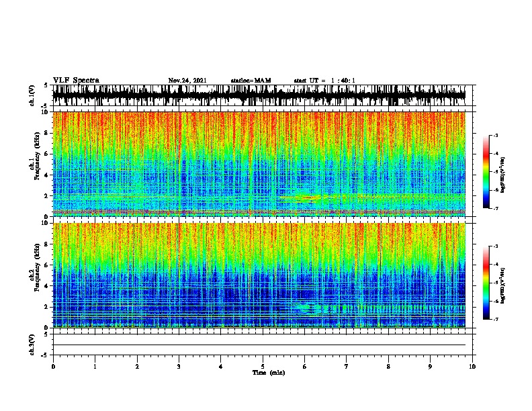Click the "station=MAM" header label

[251, 81]
